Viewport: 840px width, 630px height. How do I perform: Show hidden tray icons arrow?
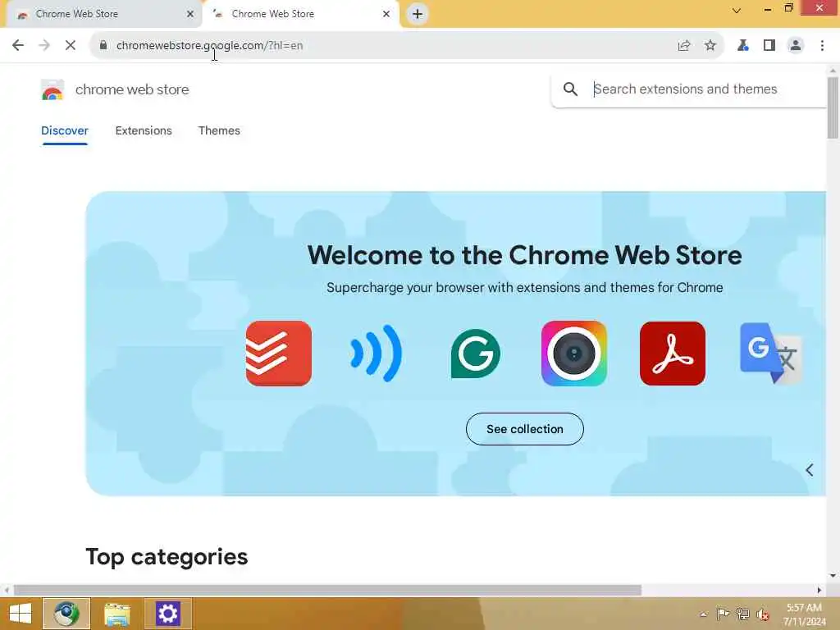[703, 614]
